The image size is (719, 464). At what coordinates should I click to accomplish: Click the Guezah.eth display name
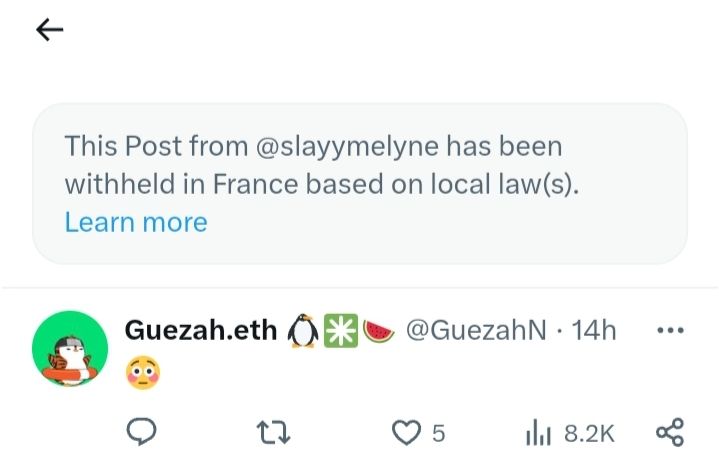[200, 330]
